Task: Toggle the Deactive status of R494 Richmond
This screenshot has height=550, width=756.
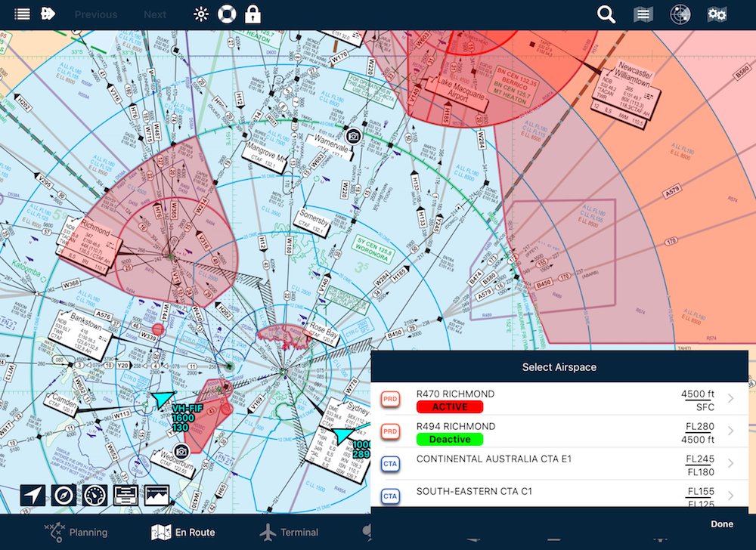Action: 450,439
